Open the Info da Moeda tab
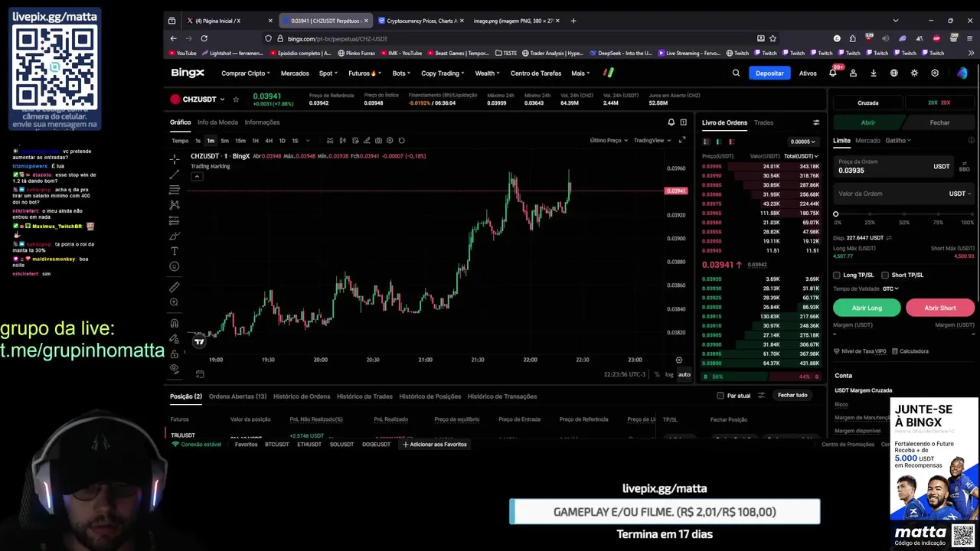 click(217, 122)
